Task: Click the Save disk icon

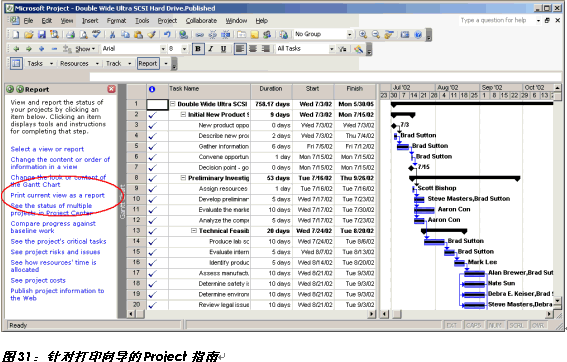Action: (42, 34)
